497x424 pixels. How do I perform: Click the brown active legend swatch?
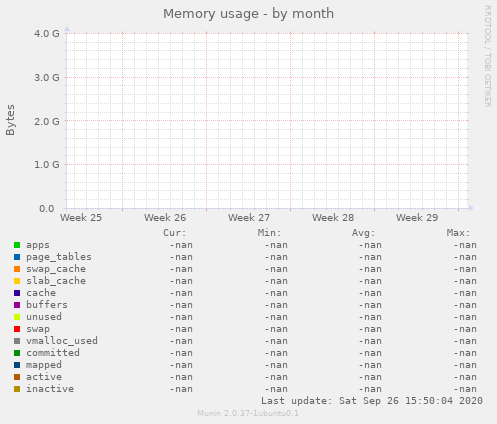point(17,377)
